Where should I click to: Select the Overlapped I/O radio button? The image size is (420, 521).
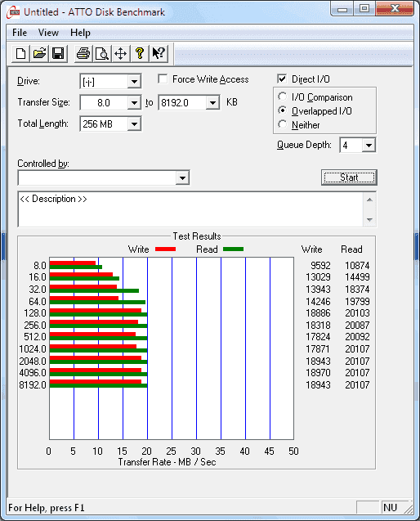pos(282,110)
